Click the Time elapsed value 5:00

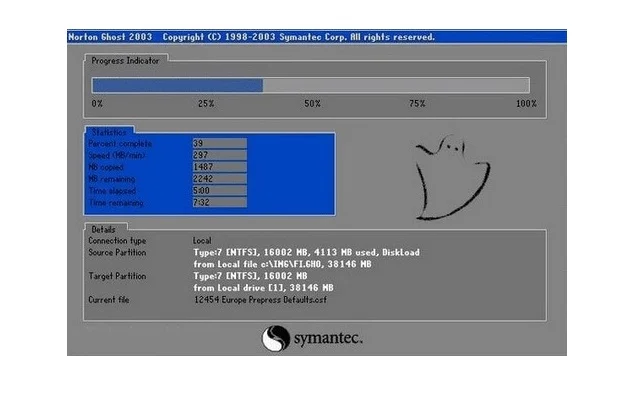pyautogui.click(x=220, y=191)
